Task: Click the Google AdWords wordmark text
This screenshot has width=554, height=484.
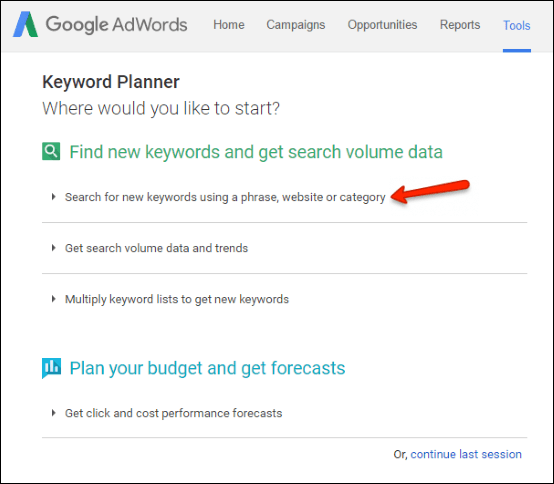Action: pos(116,24)
